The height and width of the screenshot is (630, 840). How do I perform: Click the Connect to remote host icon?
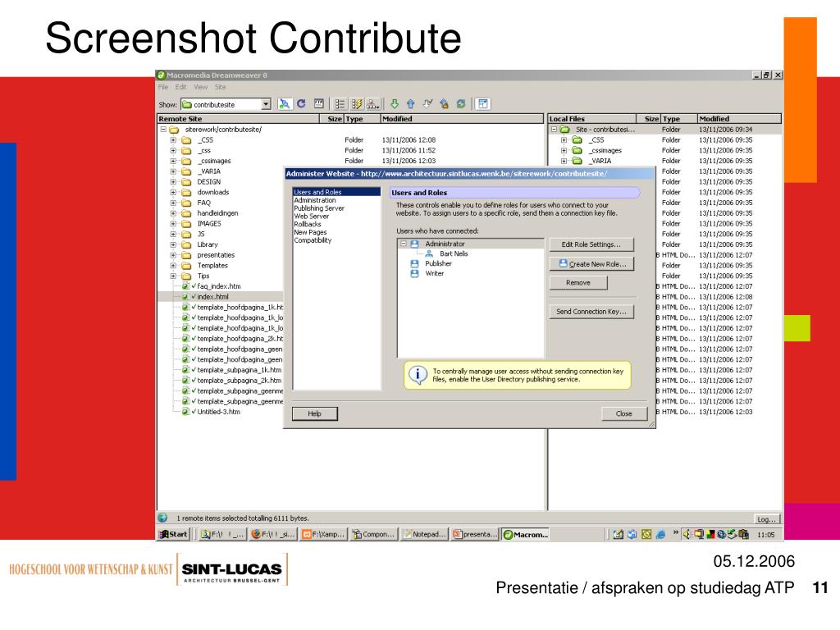click(285, 104)
